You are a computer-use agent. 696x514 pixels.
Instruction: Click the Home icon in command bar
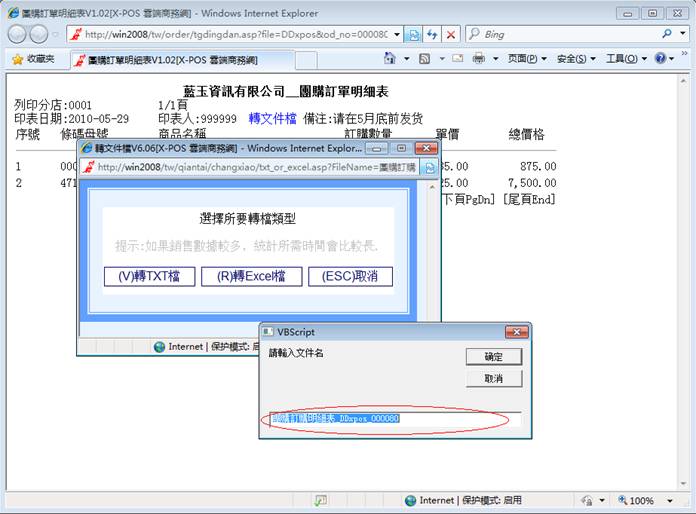tap(391, 59)
